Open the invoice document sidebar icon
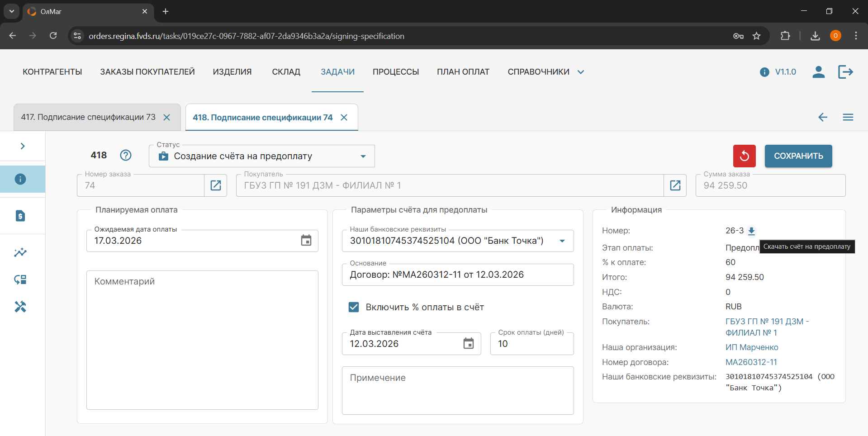 tap(20, 216)
